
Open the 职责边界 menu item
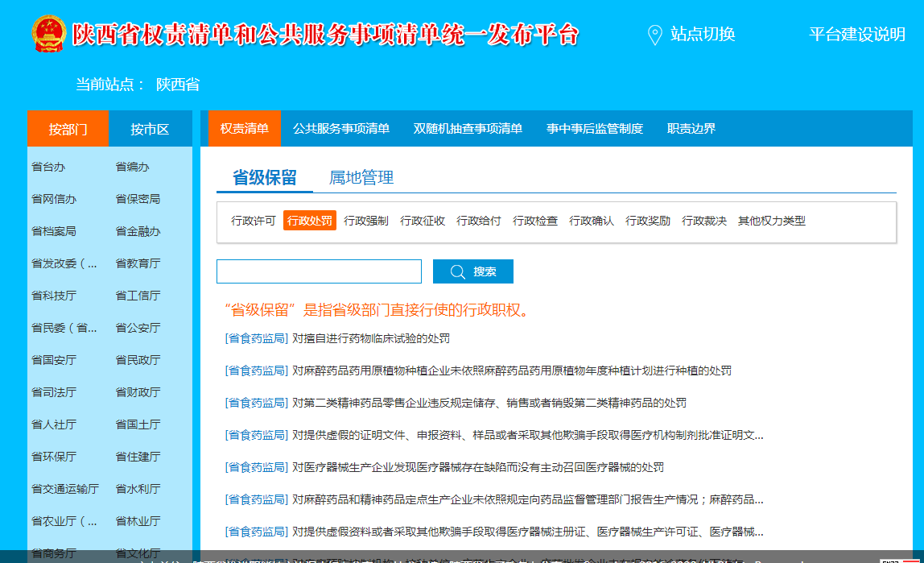[x=691, y=129]
